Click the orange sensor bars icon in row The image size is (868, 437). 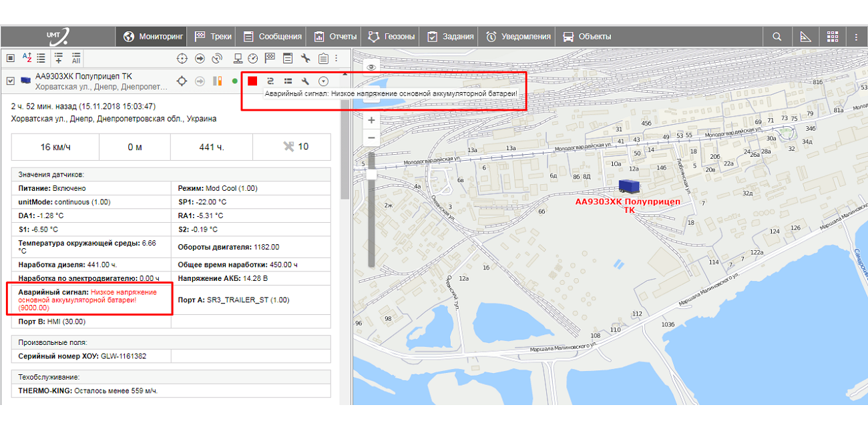tap(217, 81)
